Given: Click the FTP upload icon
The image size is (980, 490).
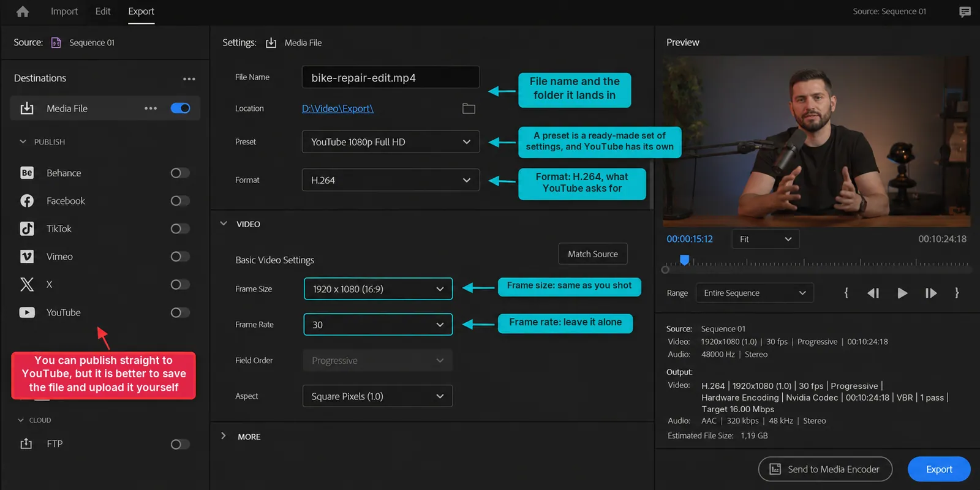Looking at the screenshot, I should pos(26,443).
